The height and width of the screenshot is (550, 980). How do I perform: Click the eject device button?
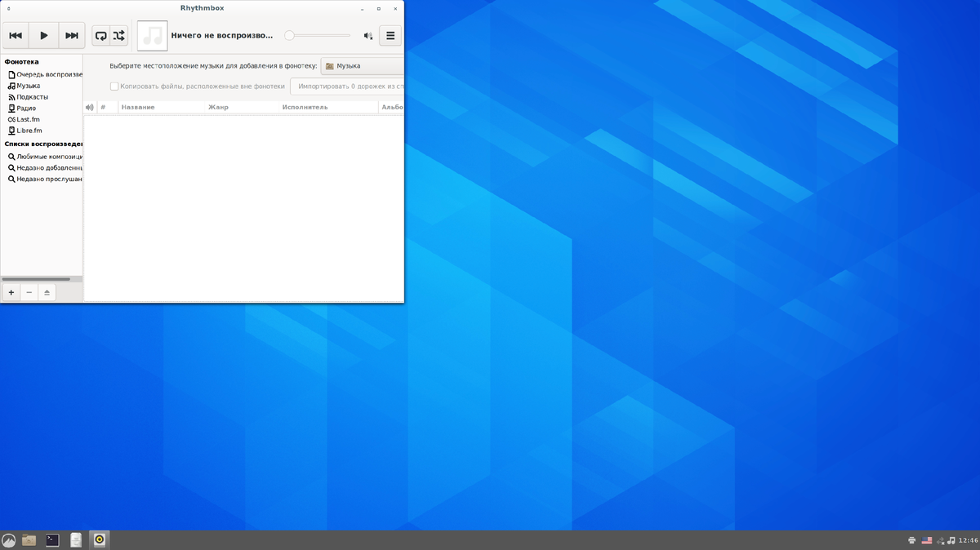pyautogui.click(x=47, y=292)
